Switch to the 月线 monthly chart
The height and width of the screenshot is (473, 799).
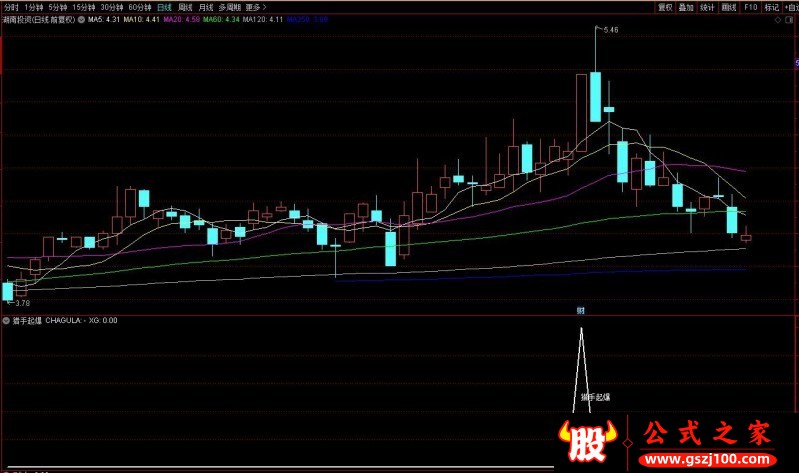pyautogui.click(x=206, y=6)
